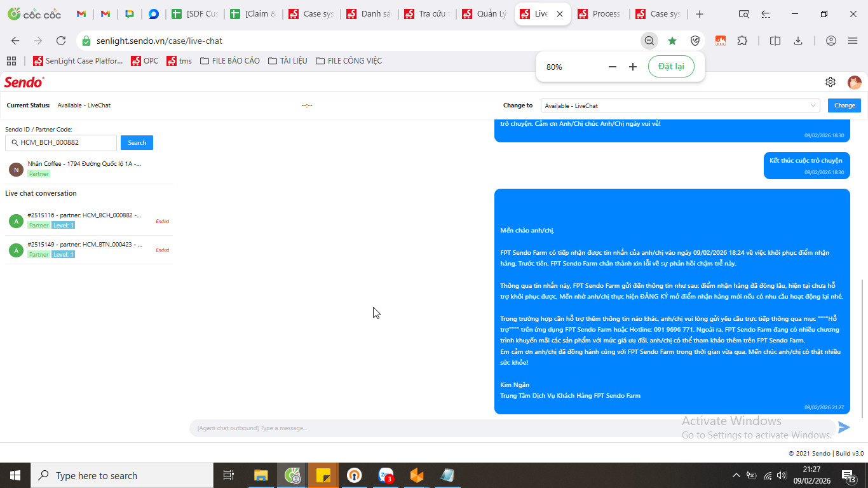Toggle the browser split view icon
Image resolution: width=868 pixels, height=488 pixels.
click(775, 41)
